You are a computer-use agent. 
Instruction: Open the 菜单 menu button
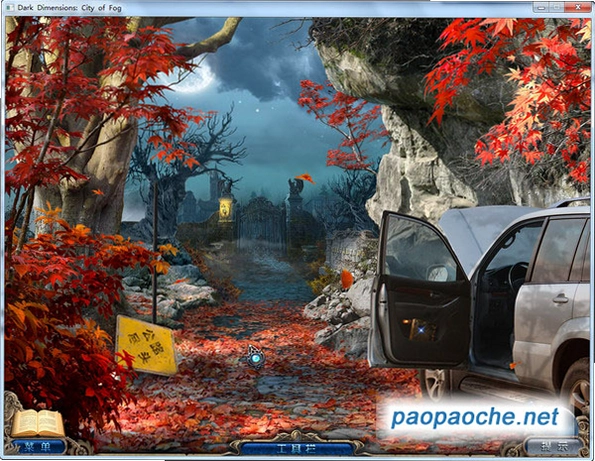pos(37,447)
